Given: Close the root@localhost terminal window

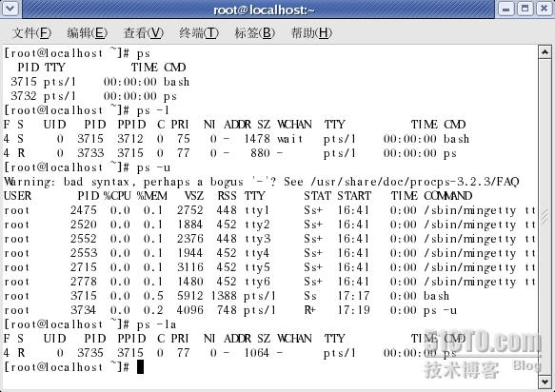Looking at the screenshot, I should 544,9.
